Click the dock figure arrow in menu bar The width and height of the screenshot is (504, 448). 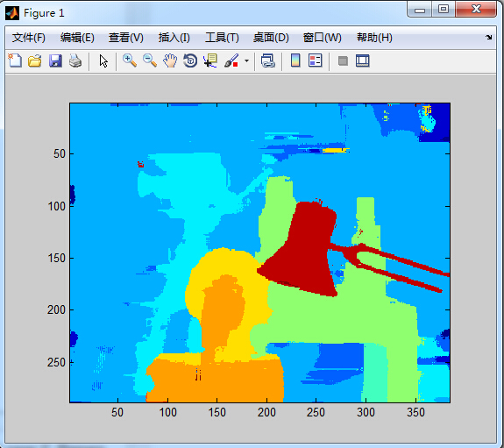point(488,38)
